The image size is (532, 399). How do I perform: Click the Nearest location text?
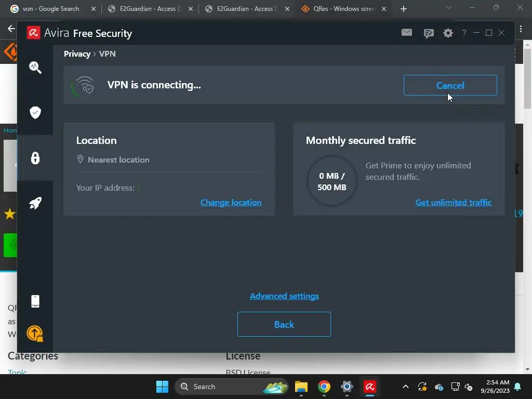[x=118, y=160]
